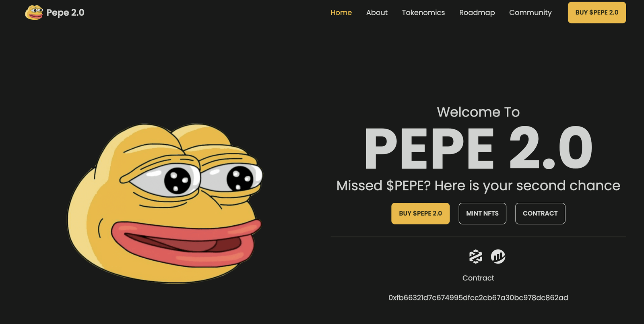This screenshot has width=644, height=324.
Task: Click the "Contract" label above the address
Action: pyautogui.click(x=478, y=278)
